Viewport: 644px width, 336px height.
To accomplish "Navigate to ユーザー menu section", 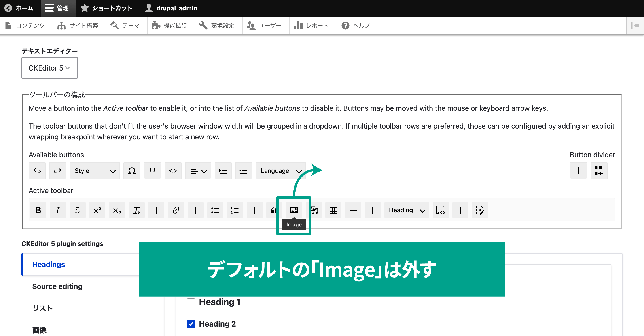I will tap(271, 25).
